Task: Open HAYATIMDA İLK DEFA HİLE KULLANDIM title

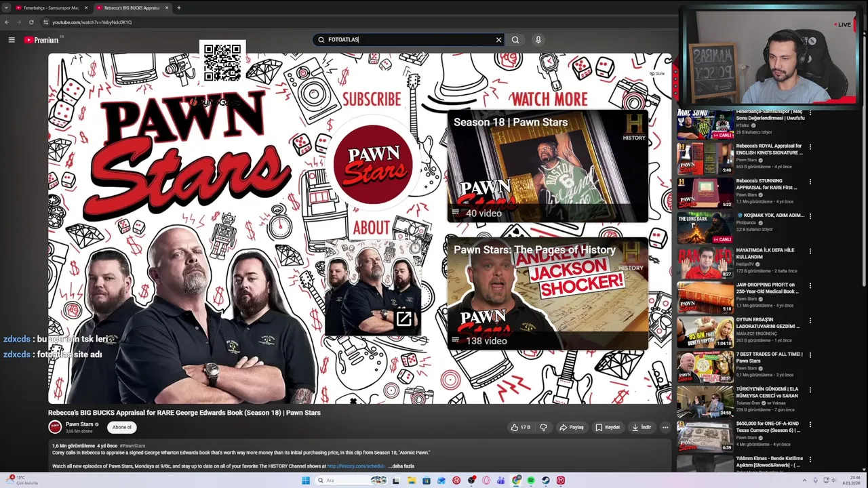Action: coord(766,253)
